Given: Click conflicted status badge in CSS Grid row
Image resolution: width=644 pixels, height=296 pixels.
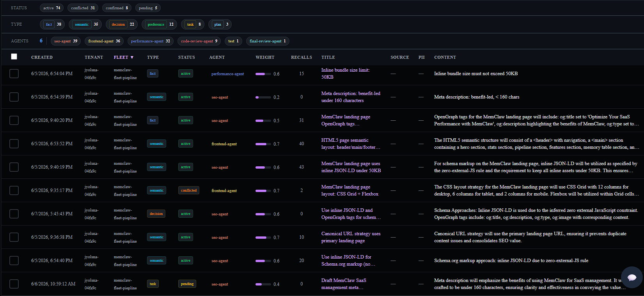Looking at the screenshot, I should tap(189, 190).
